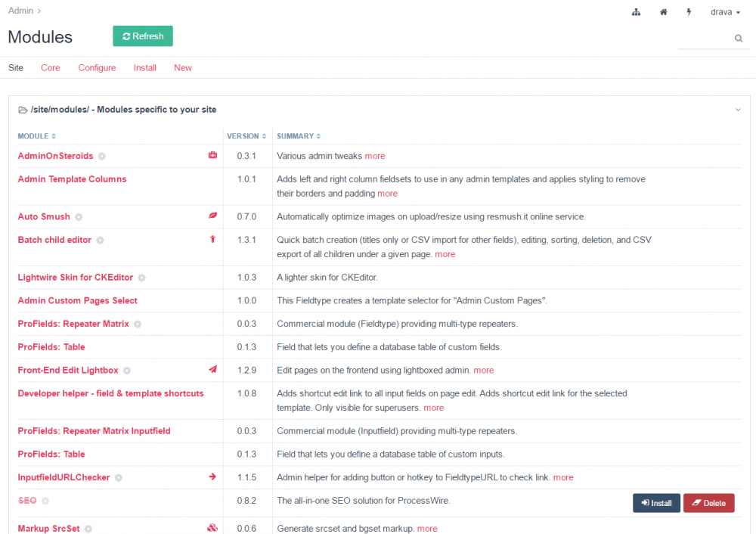Click the camera icon next to AdminOnSteroids
The height and width of the screenshot is (534, 756).
pyautogui.click(x=212, y=154)
